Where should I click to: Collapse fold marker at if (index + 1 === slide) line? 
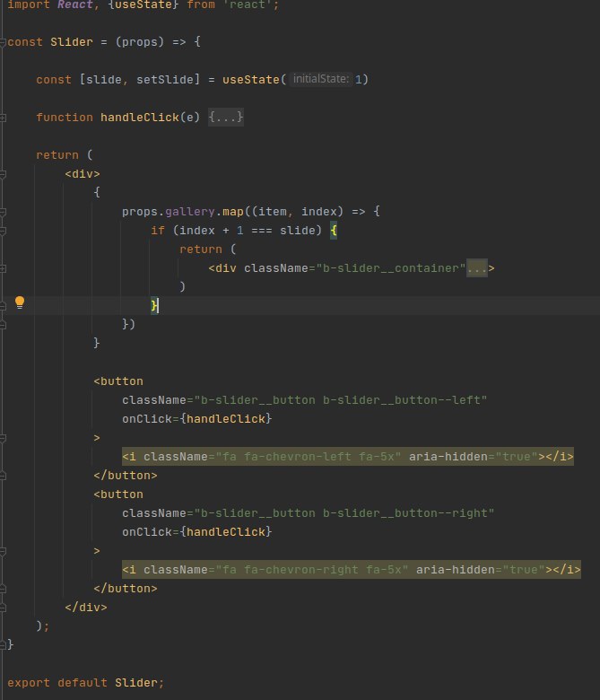click(3, 231)
